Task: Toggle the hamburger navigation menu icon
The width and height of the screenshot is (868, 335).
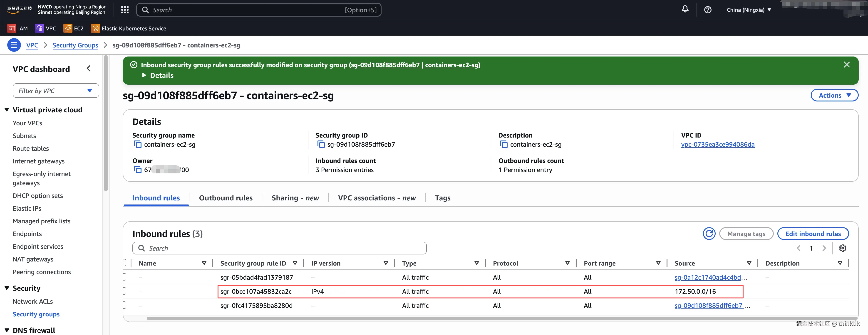Action: click(x=14, y=45)
